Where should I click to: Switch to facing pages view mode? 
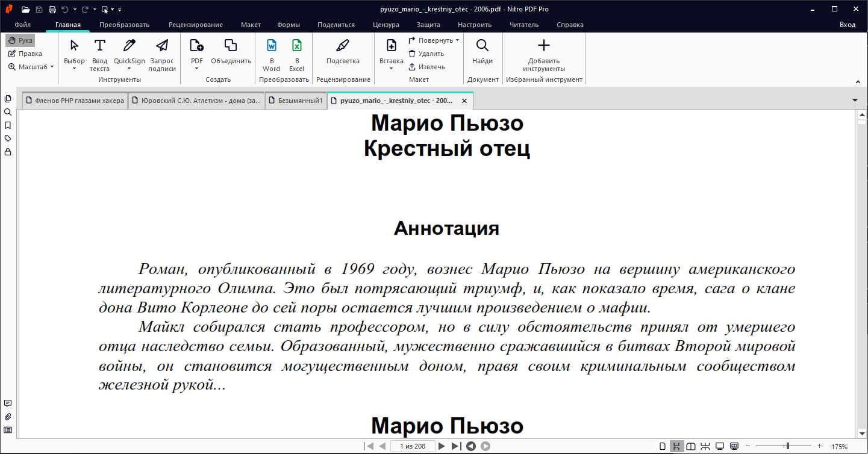point(691,446)
